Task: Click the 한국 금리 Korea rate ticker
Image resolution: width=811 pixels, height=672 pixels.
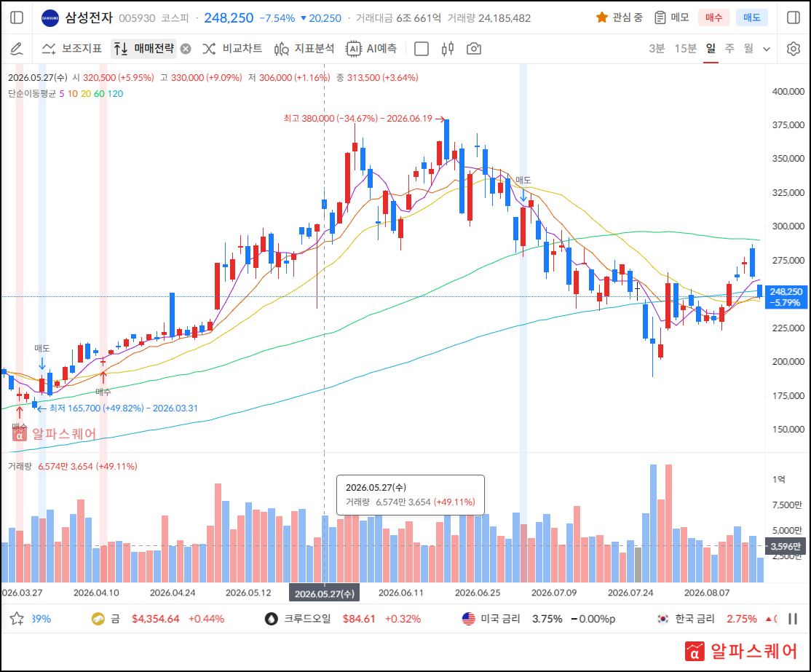Action: (x=716, y=619)
